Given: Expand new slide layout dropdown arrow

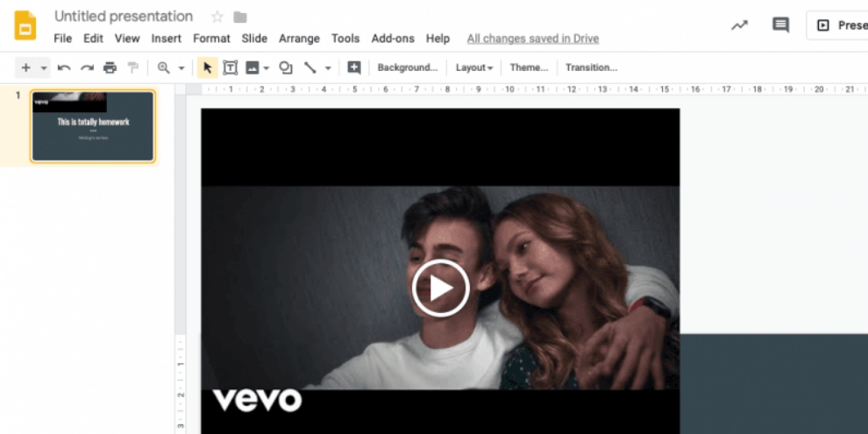Looking at the screenshot, I should tap(44, 68).
